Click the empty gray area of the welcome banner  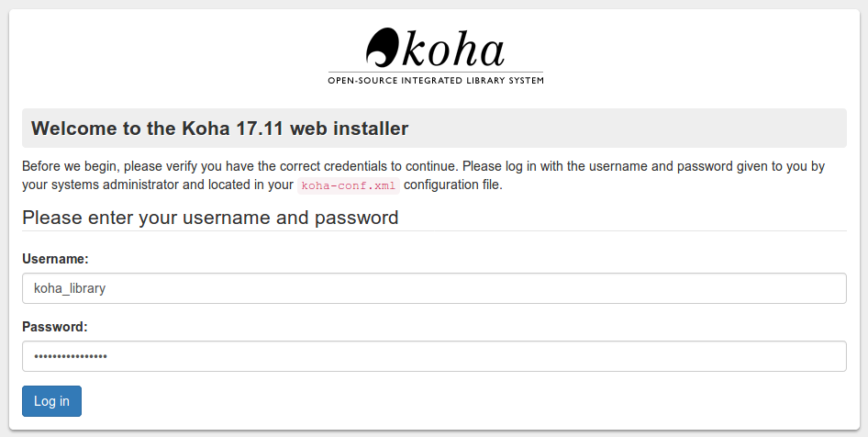(x=642, y=129)
